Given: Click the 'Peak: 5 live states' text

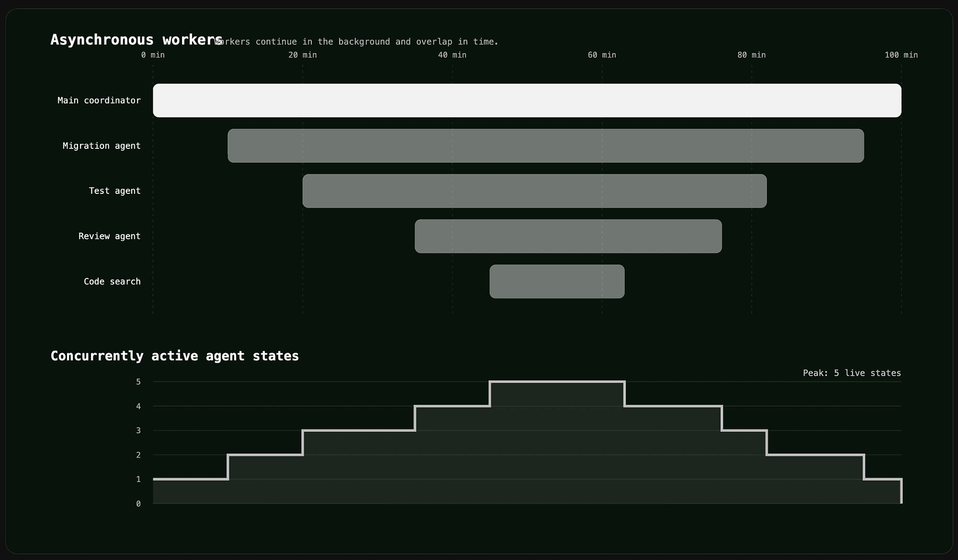Looking at the screenshot, I should click(852, 373).
